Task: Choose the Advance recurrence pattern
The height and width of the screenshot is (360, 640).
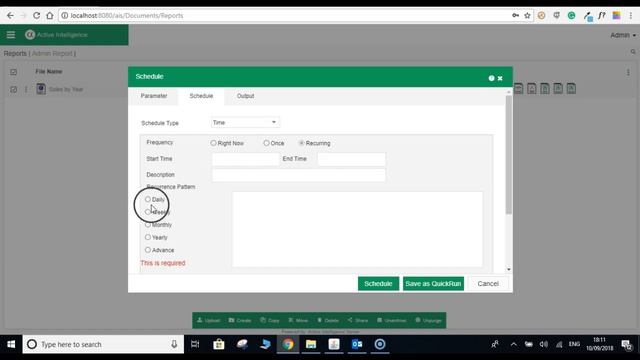Action: click(148, 250)
